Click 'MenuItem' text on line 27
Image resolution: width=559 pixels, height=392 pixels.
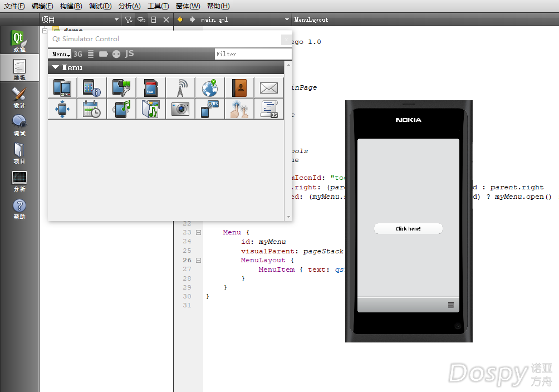(x=277, y=269)
